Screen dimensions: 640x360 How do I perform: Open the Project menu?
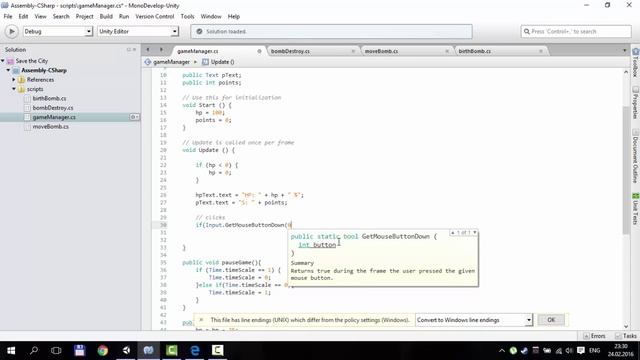84,16
